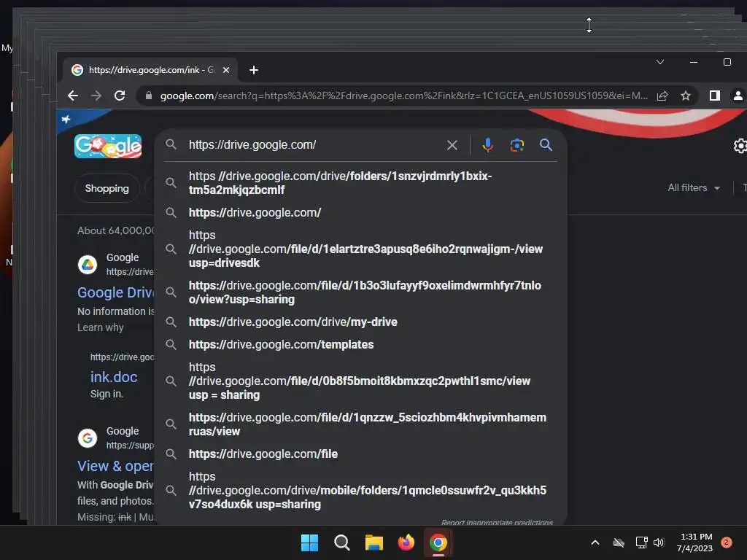This screenshot has height=560, width=747.
Task: Click Report inappropriate predictions link
Action: tap(497, 522)
